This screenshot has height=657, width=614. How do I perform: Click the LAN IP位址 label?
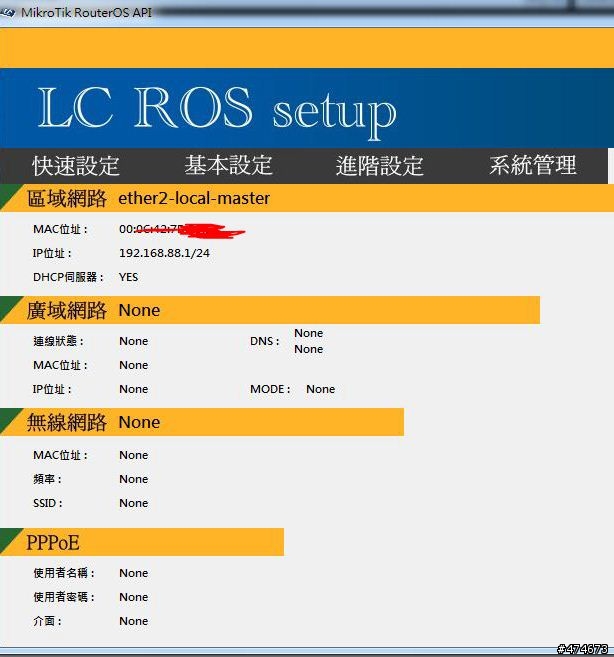[52, 253]
